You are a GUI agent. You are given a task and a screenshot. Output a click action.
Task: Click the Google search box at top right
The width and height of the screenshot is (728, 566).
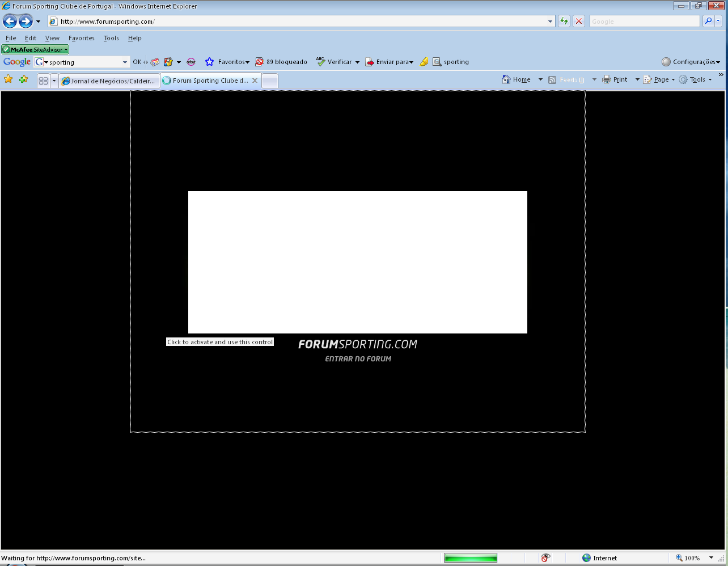point(645,22)
